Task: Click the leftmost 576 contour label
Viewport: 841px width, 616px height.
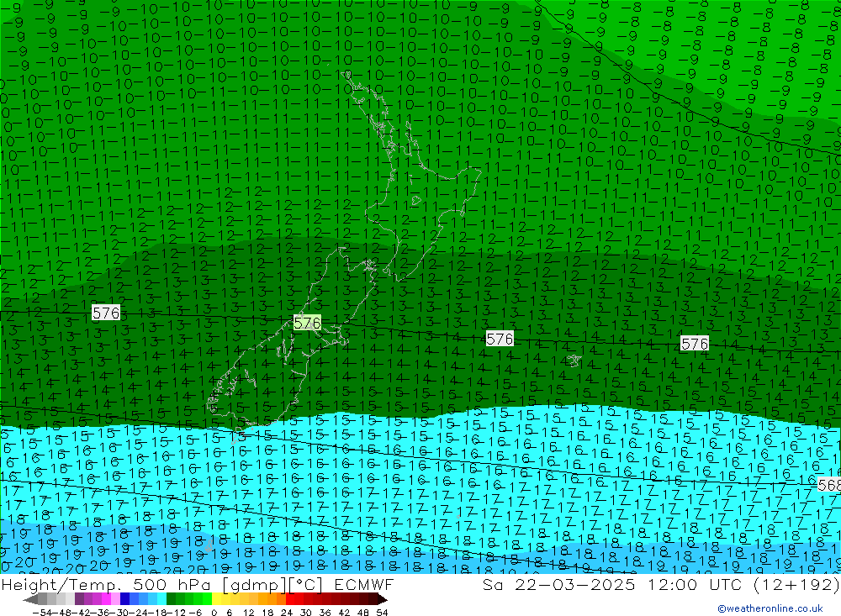Action: [106, 313]
